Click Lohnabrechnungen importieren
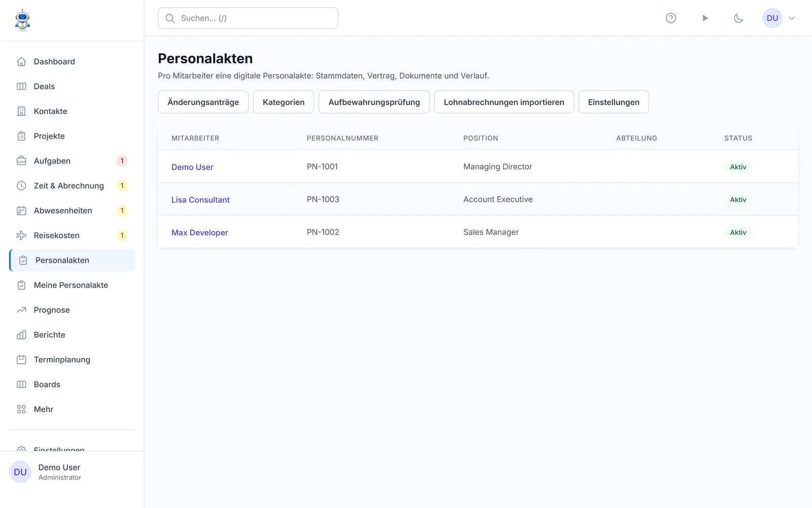Image resolution: width=812 pixels, height=508 pixels. (504, 102)
